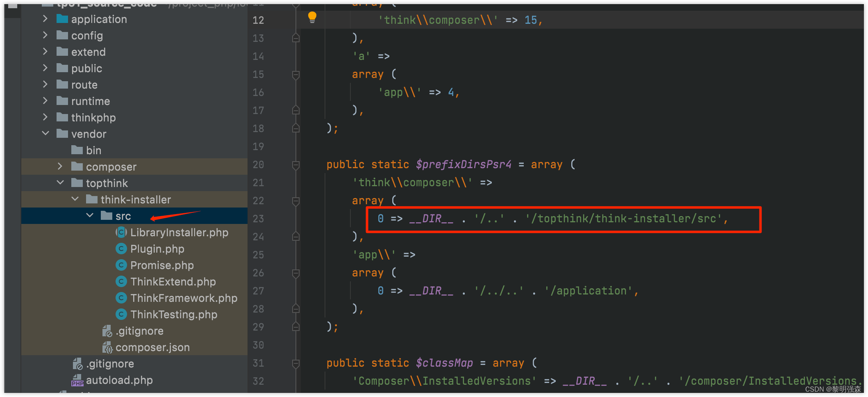Open composer.json file
This screenshot has width=868, height=397.
coord(152,347)
